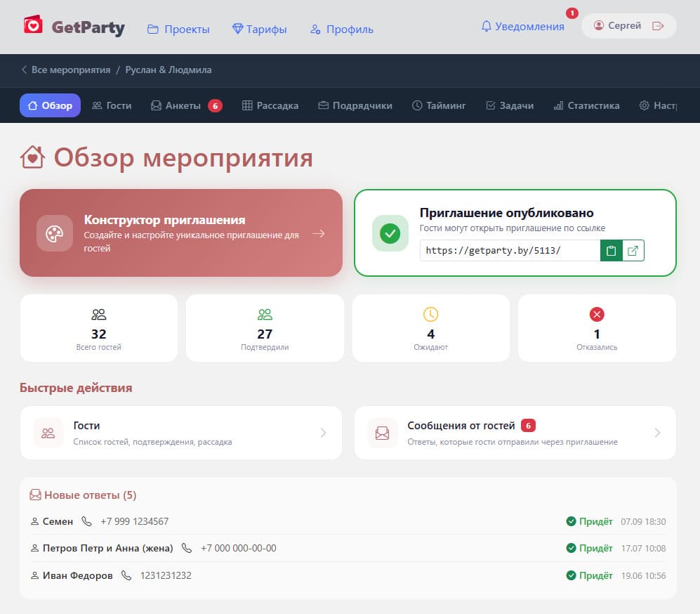Click the Анкеты tab badge showing 6
700x614 pixels.
click(x=215, y=106)
